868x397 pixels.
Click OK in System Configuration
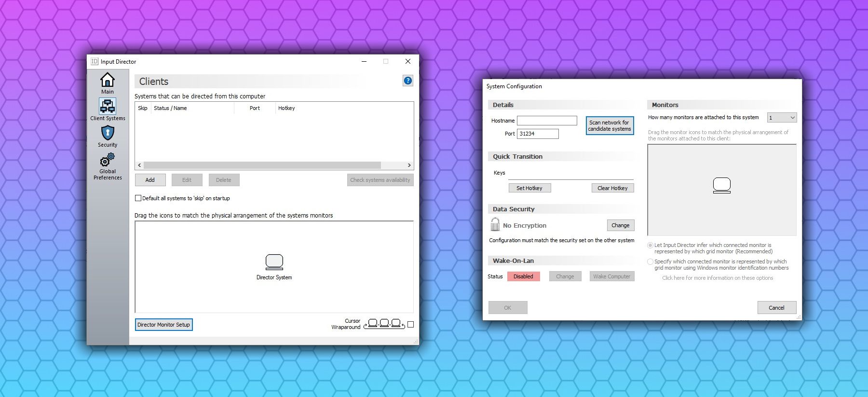coord(508,308)
